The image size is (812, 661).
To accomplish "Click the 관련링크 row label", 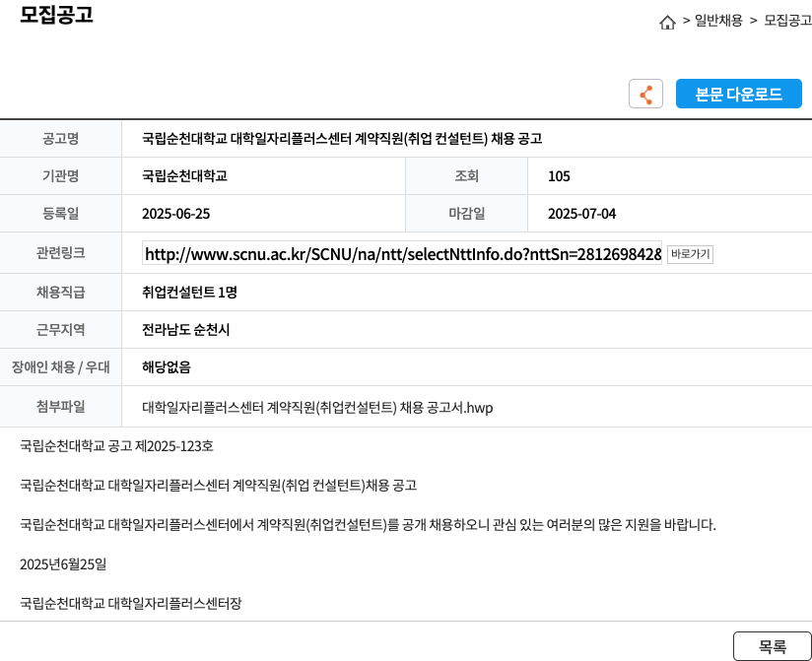I will (60, 252).
